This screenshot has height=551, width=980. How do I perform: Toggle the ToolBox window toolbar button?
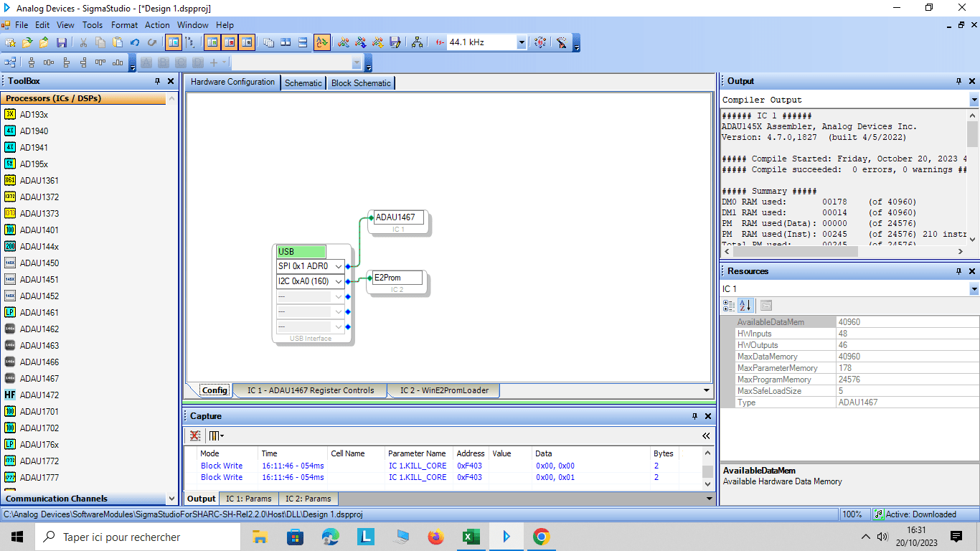[173, 42]
